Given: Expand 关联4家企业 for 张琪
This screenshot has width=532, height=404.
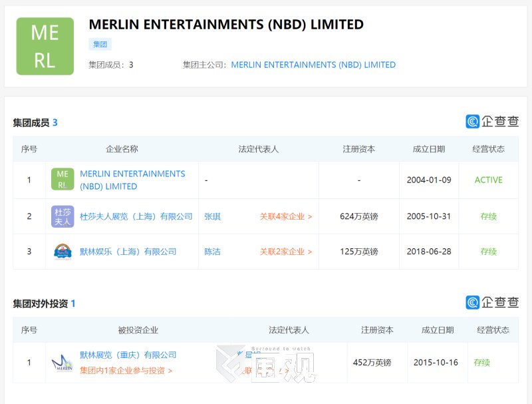Looking at the screenshot, I should (285, 216).
